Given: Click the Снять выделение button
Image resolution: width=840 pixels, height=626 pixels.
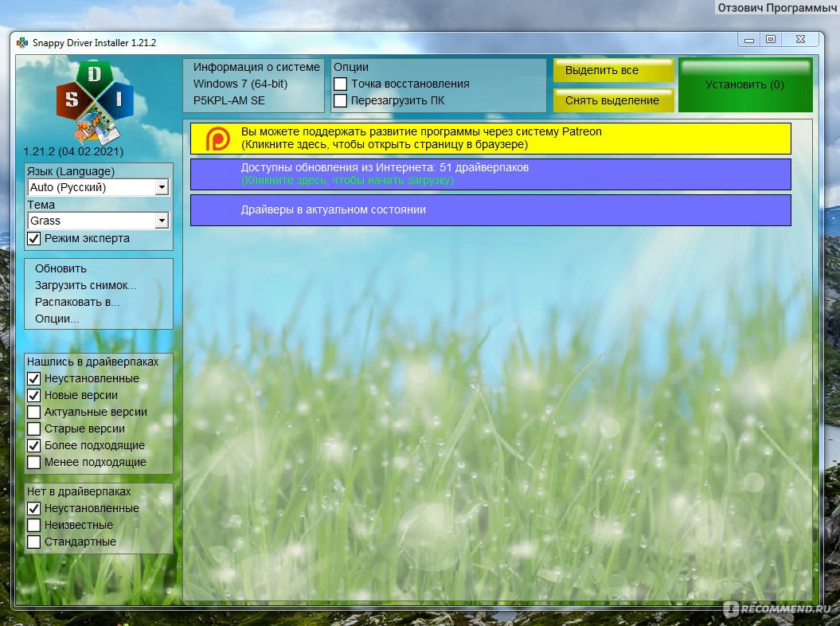Looking at the screenshot, I should (613, 100).
